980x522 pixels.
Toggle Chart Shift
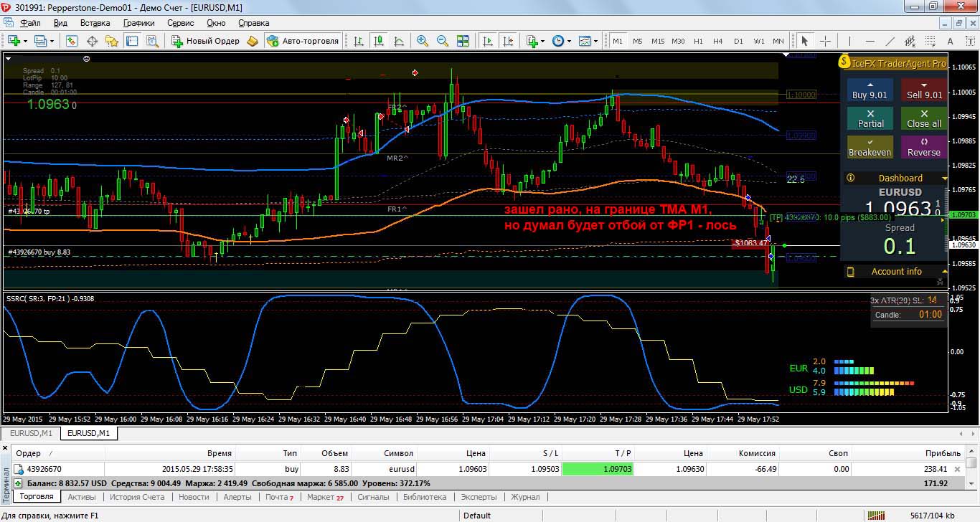click(507, 41)
